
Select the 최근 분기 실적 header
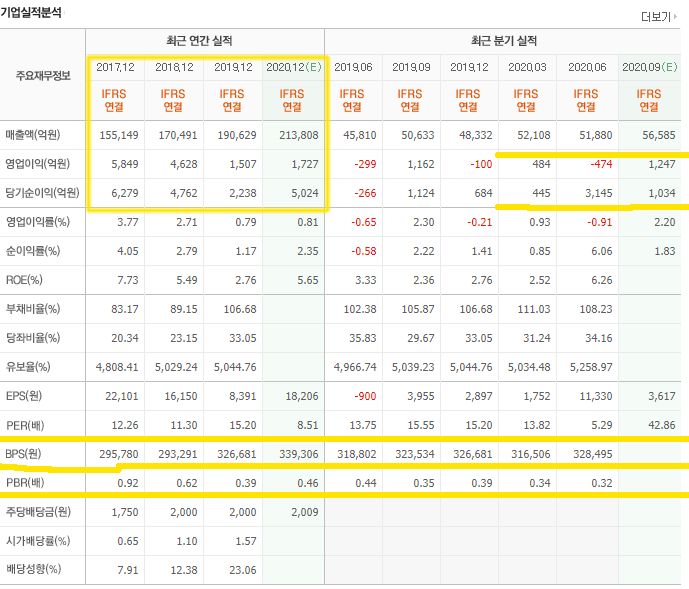click(x=504, y=41)
